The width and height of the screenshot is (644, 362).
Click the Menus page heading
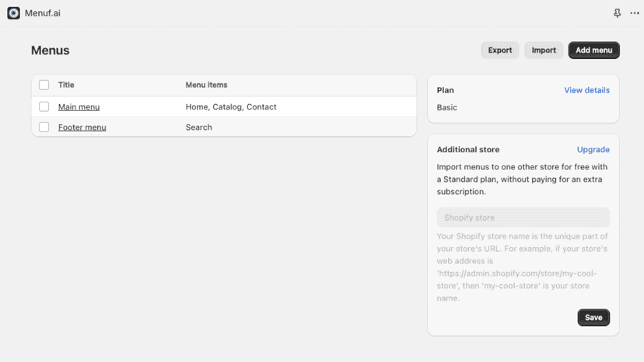[50, 50]
